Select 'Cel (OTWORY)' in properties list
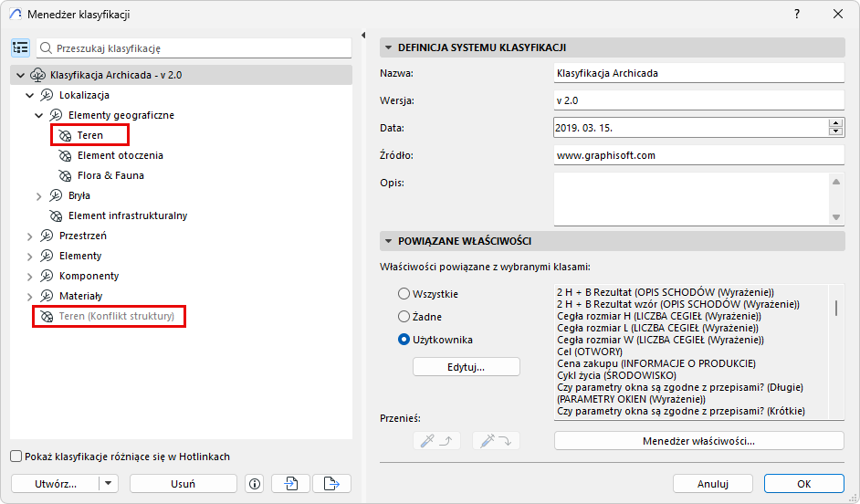This screenshot has height=504, width=860. point(590,352)
